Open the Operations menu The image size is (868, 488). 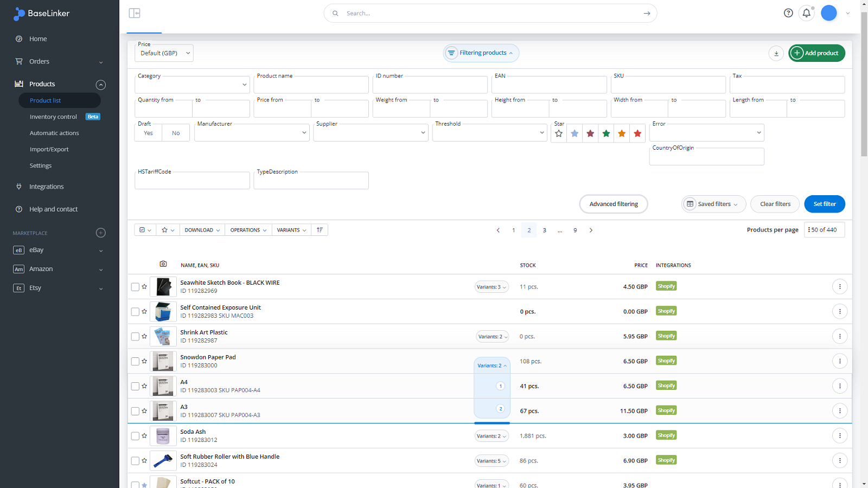pos(248,230)
